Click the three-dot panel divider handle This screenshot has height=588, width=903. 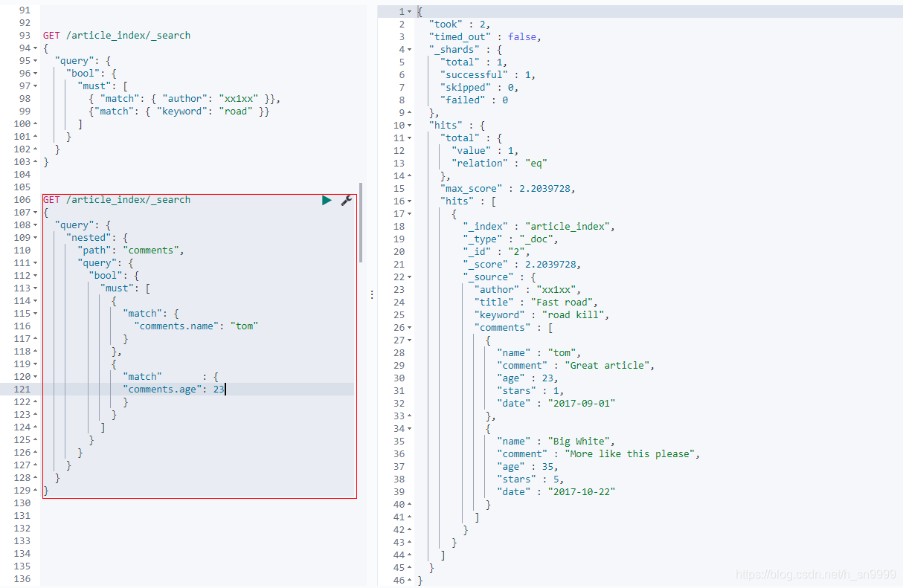click(x=371, y=294)
